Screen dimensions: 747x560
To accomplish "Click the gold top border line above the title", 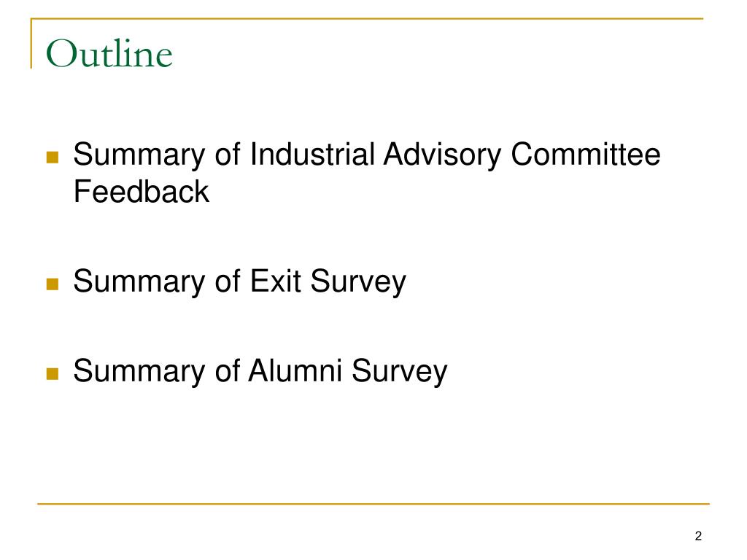I will tap(367, 18).
